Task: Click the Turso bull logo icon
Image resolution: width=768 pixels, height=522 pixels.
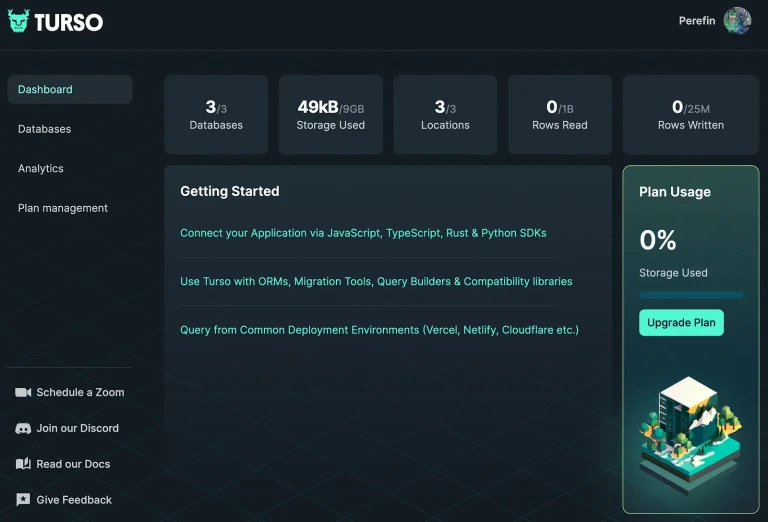Action: pos(19,21)
